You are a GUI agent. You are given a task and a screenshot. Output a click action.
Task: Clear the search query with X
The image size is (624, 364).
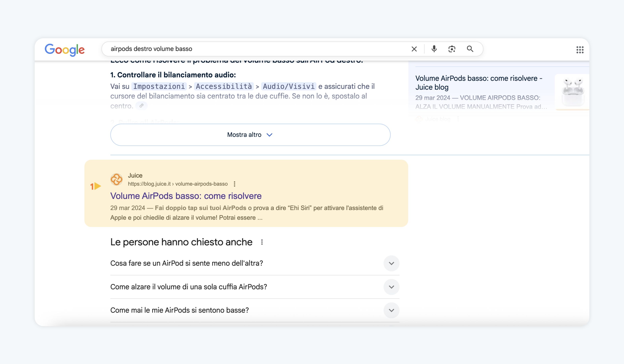click(x=414, y=49)
